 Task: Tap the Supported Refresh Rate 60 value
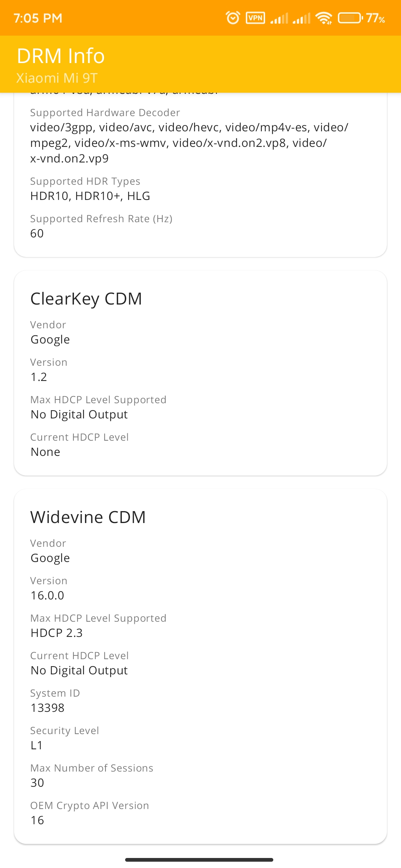tap(37, 233)
